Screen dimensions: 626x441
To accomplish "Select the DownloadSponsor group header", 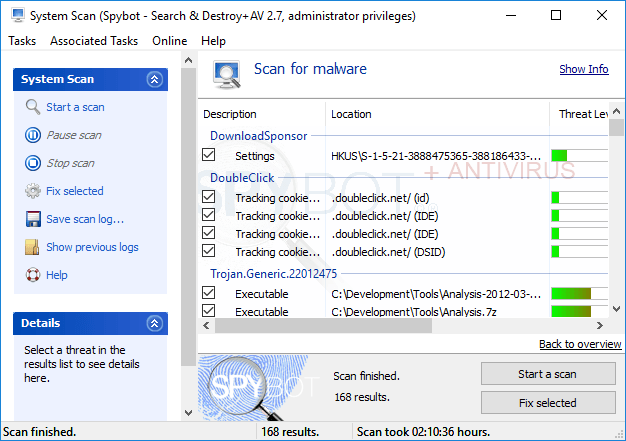I will tap(259, 136).
